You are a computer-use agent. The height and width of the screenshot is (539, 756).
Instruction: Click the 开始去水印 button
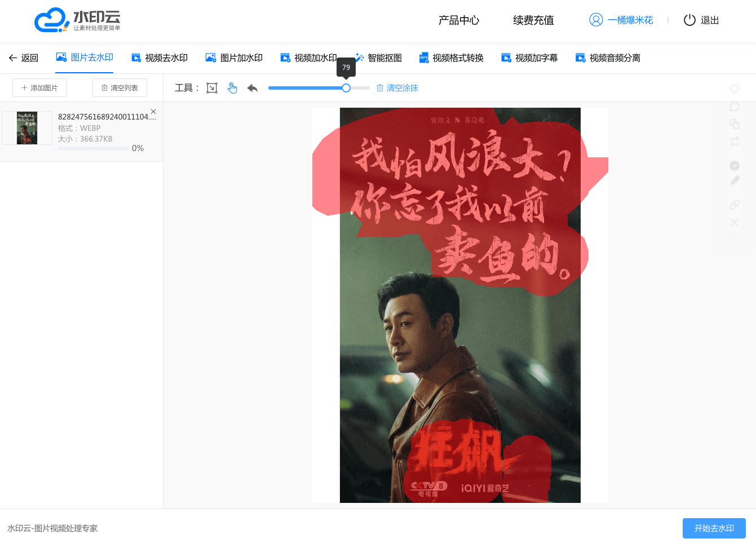[714, 528]
